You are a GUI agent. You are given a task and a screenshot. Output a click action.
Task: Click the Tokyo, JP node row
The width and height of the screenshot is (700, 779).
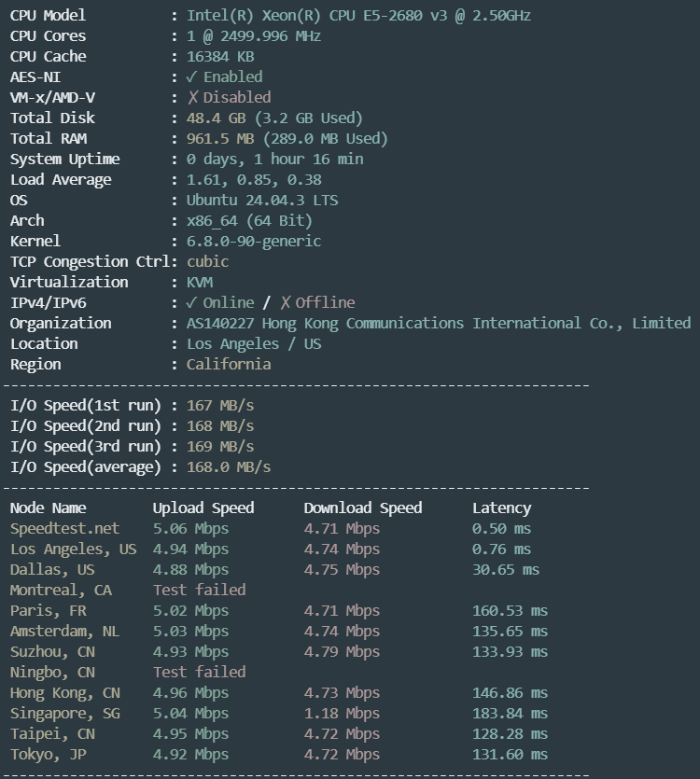click(279, 755)
